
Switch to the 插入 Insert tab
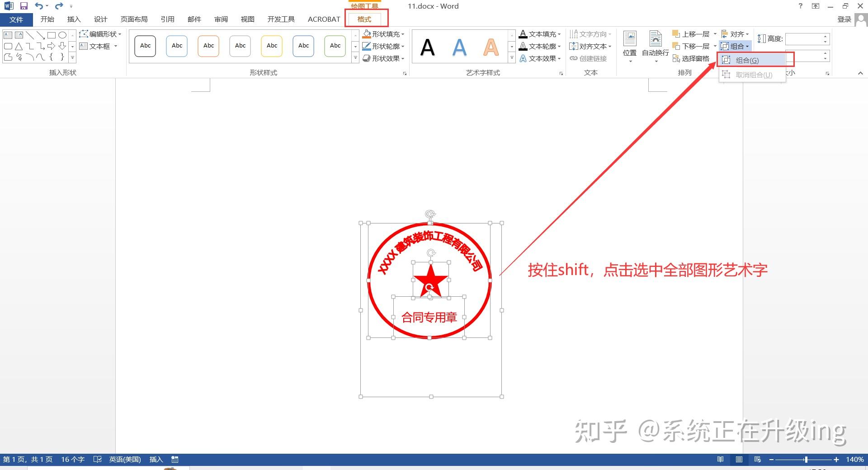[x=74, y=19]
